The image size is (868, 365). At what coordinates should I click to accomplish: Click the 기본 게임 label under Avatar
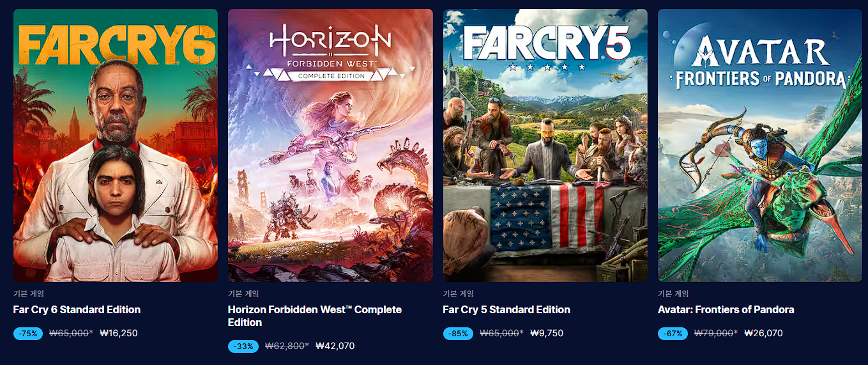click(x=673, y=294)
